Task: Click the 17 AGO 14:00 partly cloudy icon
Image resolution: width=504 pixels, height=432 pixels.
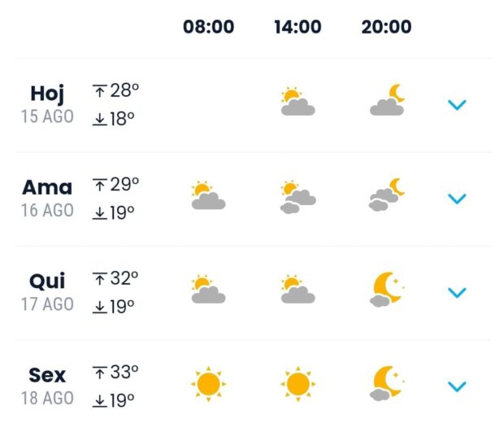Action: tap(298, 290)
